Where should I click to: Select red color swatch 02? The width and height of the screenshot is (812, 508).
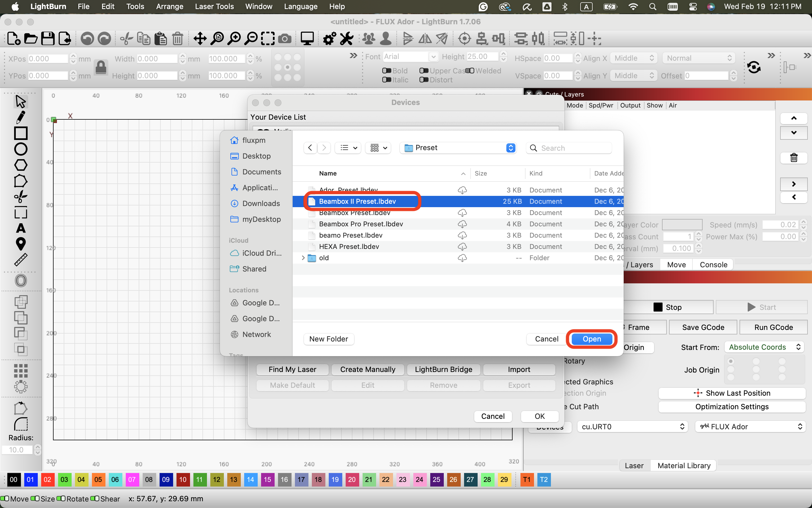pyautogui.click(x=47, y=479)
